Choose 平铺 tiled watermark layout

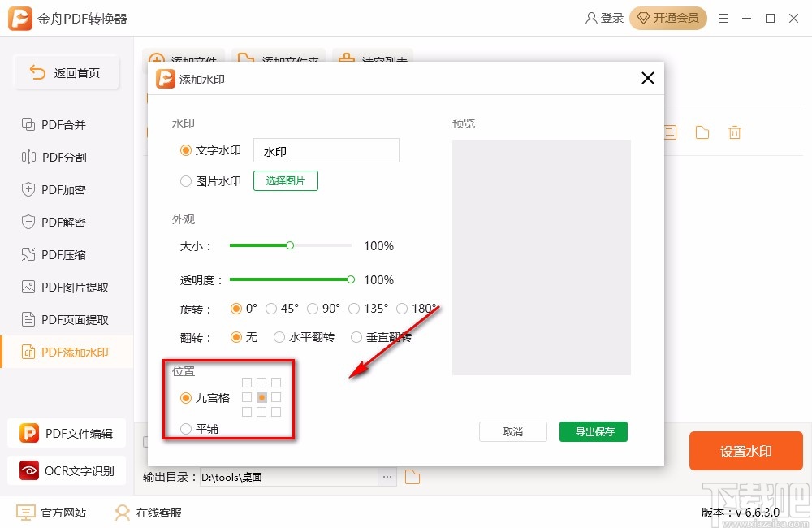[186, 428]
